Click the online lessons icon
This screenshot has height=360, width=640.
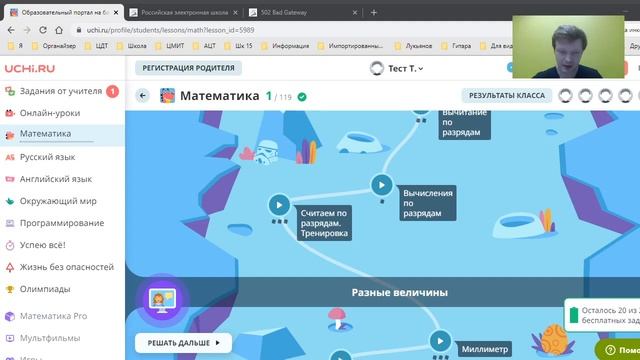click(x=10, y=113)
